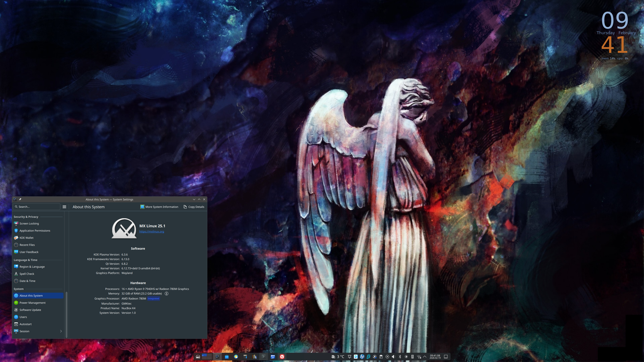Toggle the pin window button in the titlebar

pyautogui.click(x=20, y=199)
